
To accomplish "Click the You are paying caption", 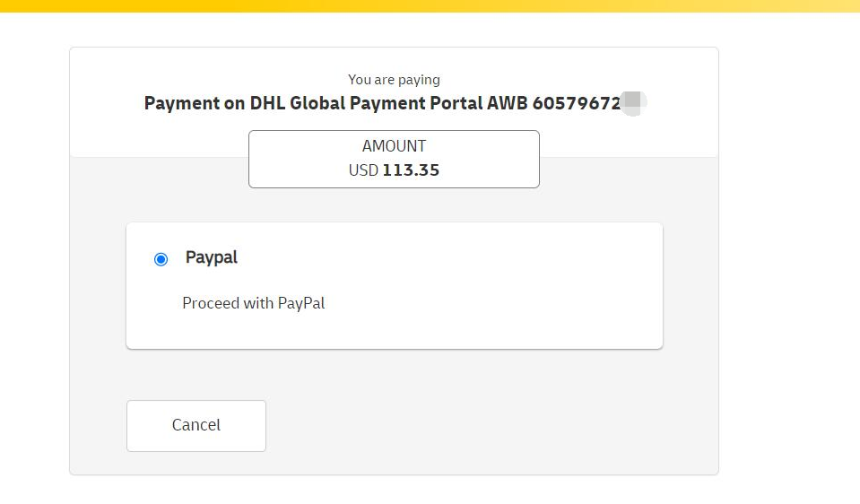I will (x=394, y=80).
